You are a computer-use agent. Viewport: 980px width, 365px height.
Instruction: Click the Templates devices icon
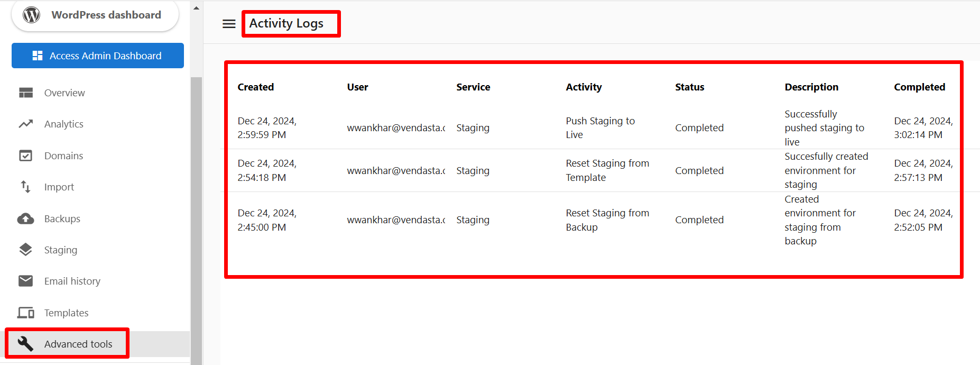tap(26, 313)
